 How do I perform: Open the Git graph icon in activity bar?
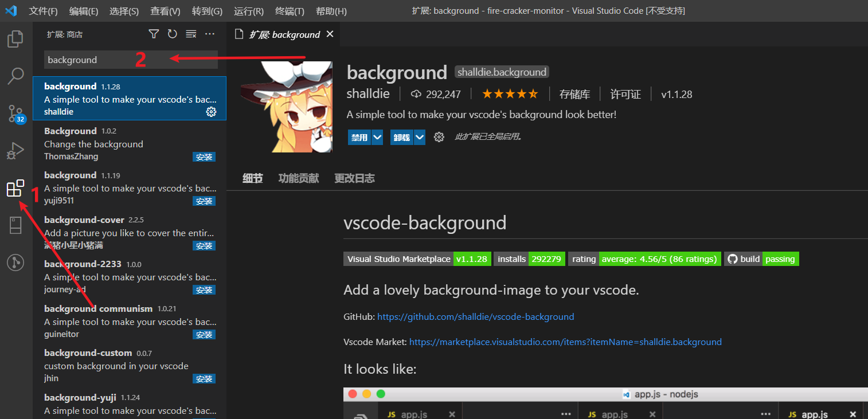(x=15, y=263)
